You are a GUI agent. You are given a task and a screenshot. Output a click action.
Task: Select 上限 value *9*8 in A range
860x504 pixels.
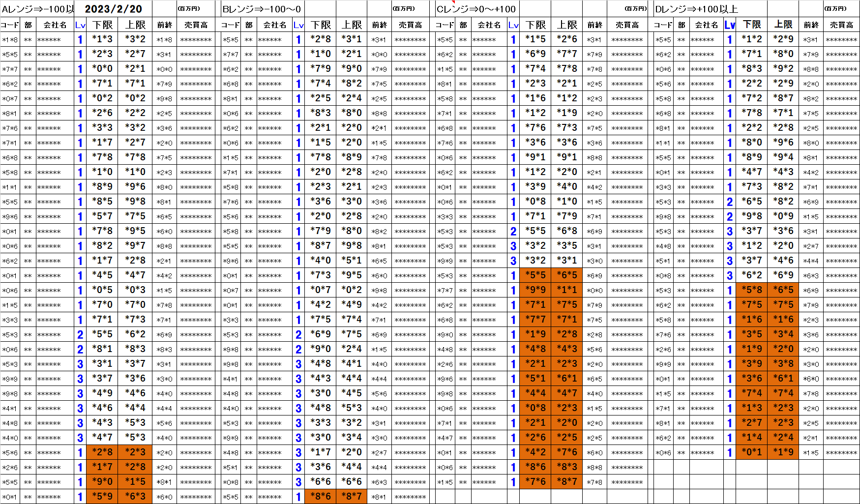[x=135, y=201]
